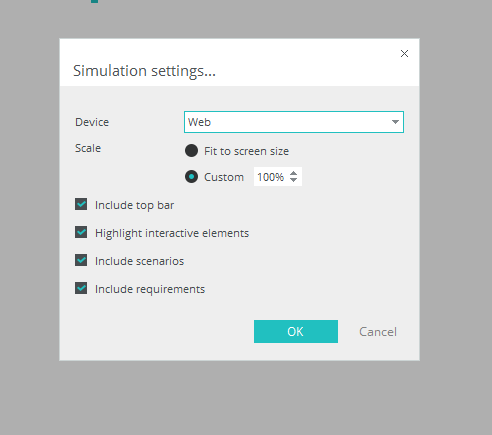Open the Device dropdown showing Web
This screenshot has width=492, height=435.
coord(294,122)
